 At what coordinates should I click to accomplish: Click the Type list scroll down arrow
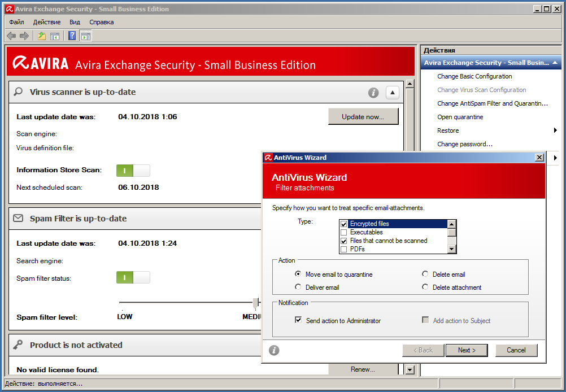452,249
